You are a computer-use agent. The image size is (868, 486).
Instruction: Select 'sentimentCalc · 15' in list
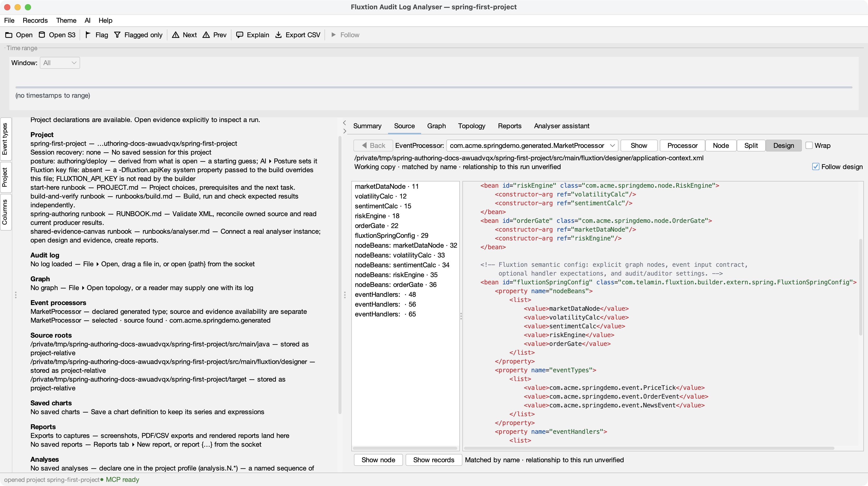[405, 206]
